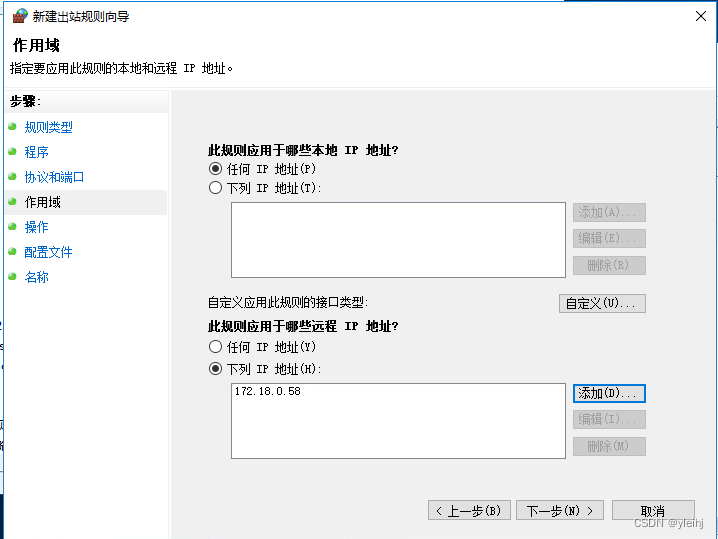Select local 下列 IP 地址(T) radio button

pos(215,188)
